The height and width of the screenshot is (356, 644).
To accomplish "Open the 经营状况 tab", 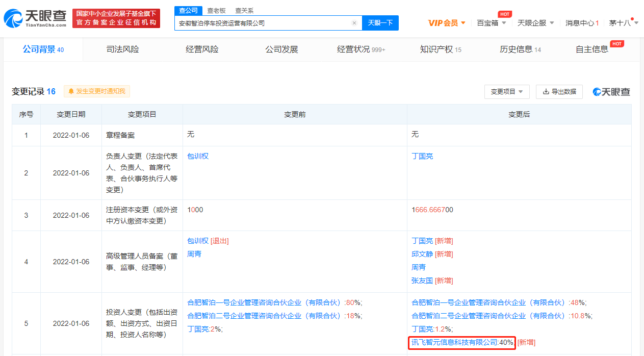I will [361, 49].
